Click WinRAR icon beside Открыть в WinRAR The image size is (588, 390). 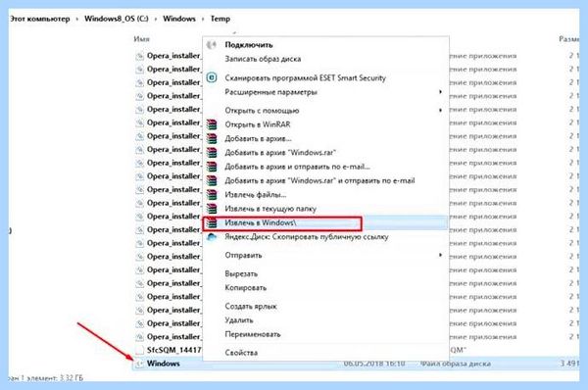click(212, 124)
